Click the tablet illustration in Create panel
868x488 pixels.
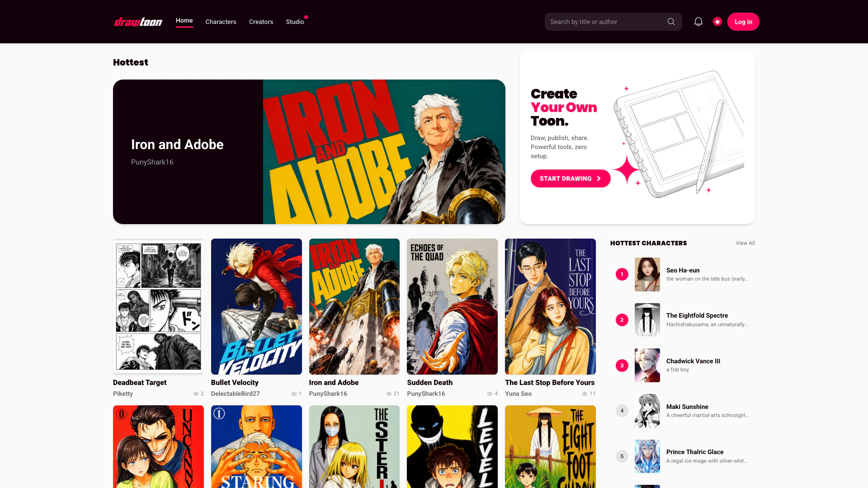[x=678, y=134]
